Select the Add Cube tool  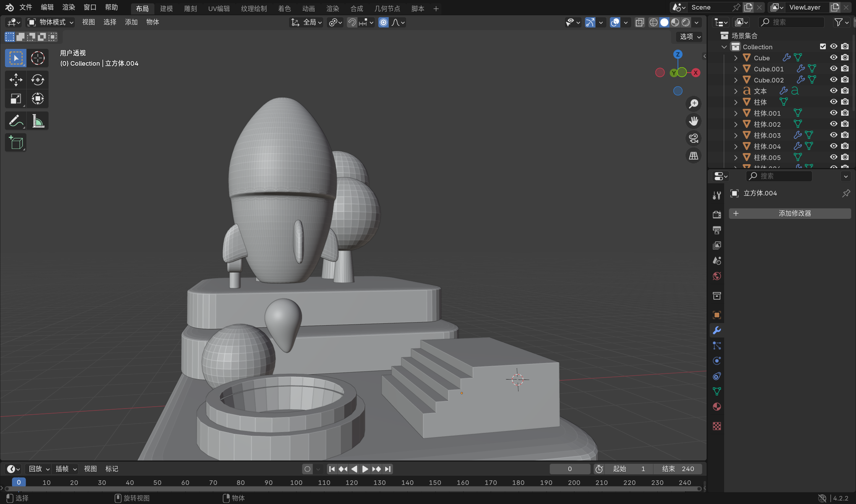(16, 143)
